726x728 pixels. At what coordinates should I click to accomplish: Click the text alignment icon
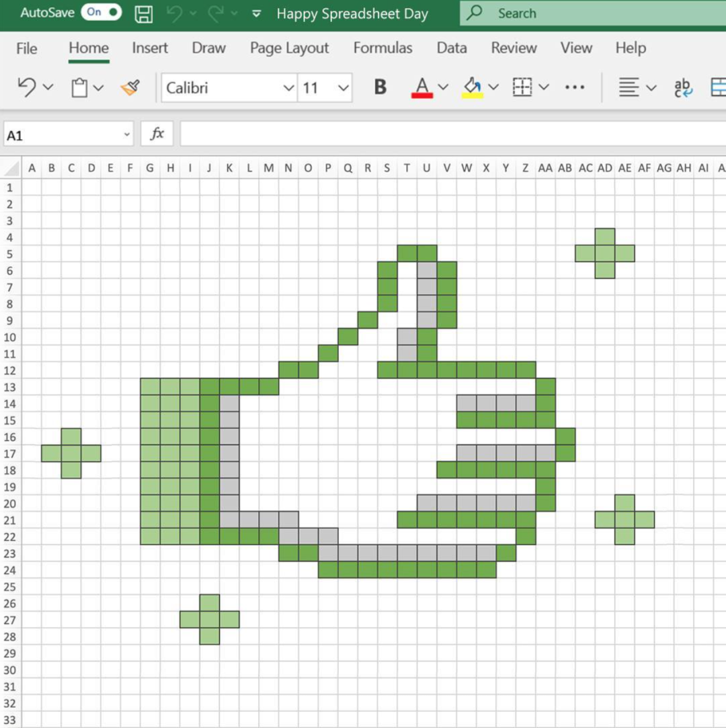coord(629,87)
